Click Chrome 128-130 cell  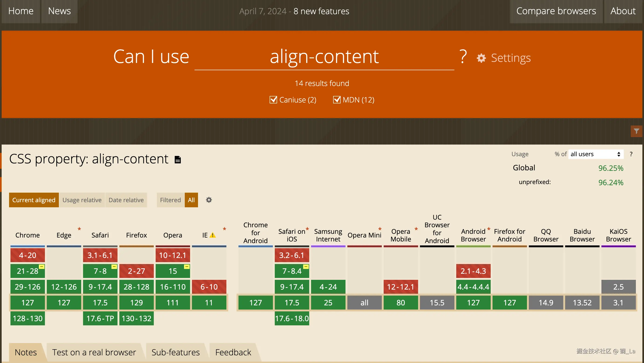pyautogui.click(x=27, y=318)
